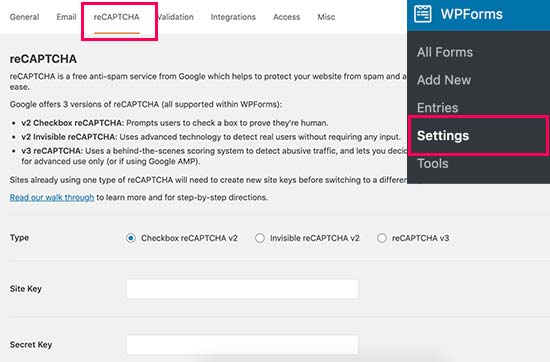The image size is (550, 362).
Task: Open the Access tab
Action: tap(287, 17)
